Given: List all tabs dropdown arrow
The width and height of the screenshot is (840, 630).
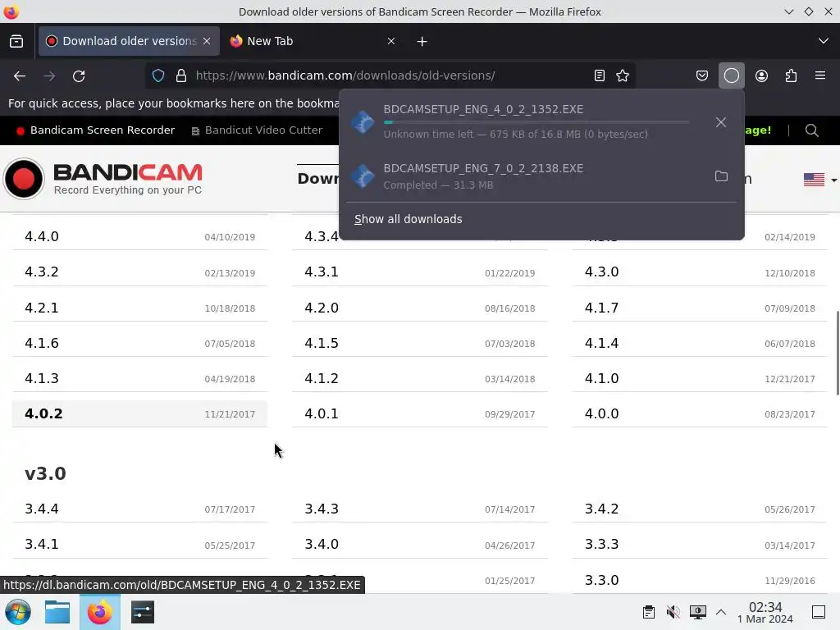Looking at the screenshot, I should click(824, 41).
